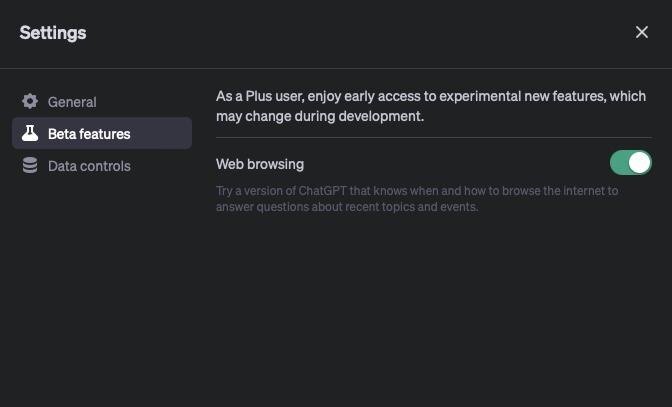Click empty sidebar area below Data controls

click(100, 280)
